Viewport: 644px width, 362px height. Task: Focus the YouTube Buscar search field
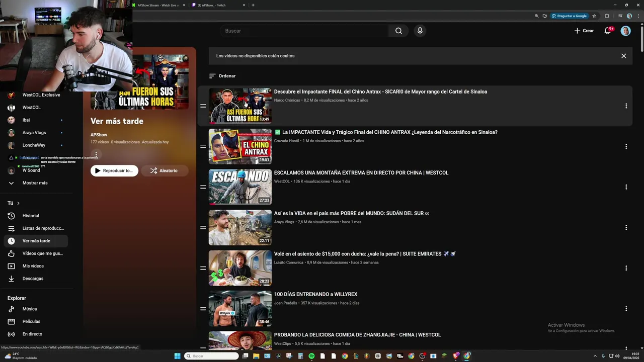[304, 31]
